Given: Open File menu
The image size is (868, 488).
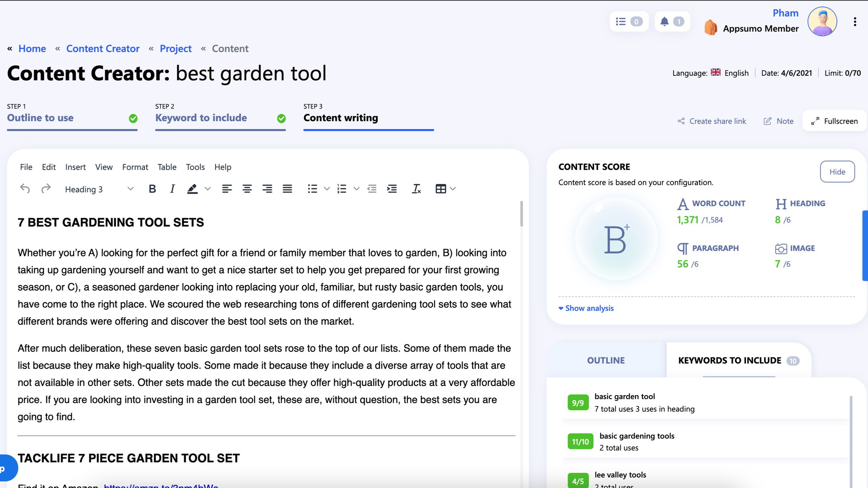Looking at the screenshot, I should (x=26, y=167).
